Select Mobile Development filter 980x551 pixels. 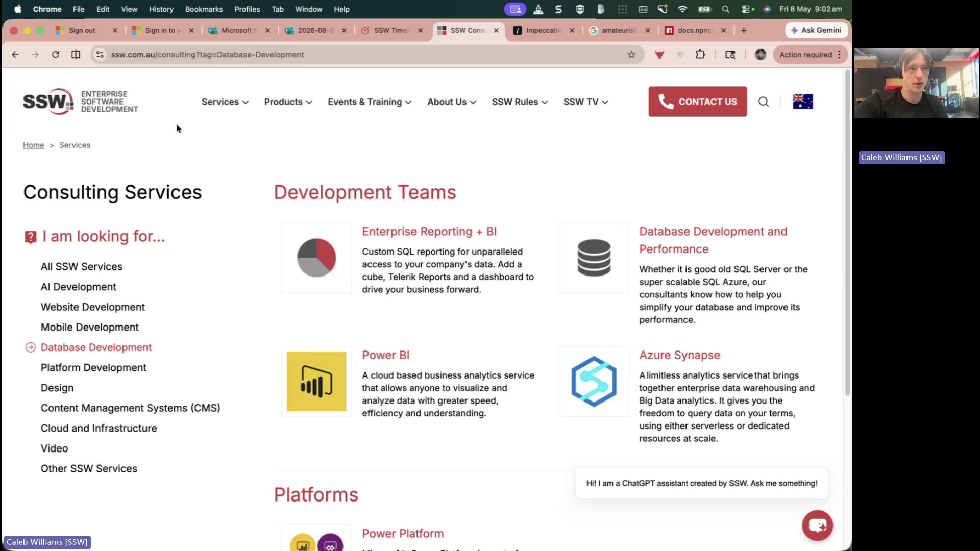[x=90, y=328]
